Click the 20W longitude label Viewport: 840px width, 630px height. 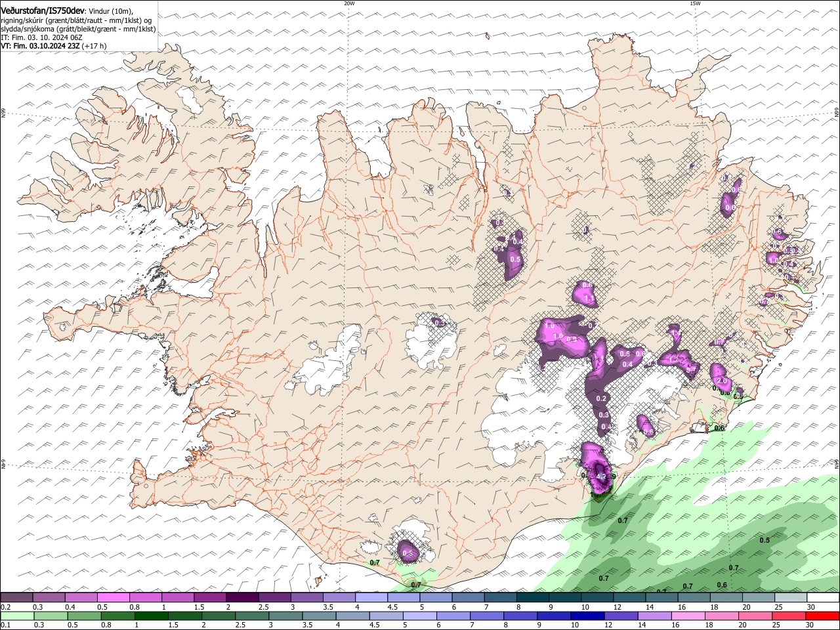[349, 3]
